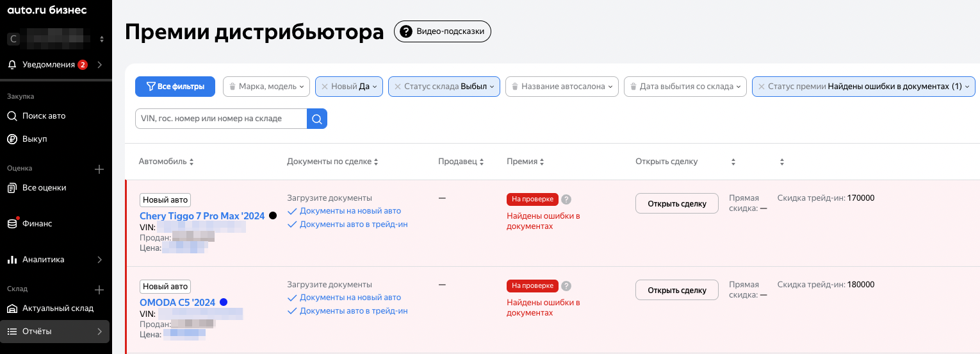This screenshot has width=980, height=354.
Task: Sort by Документы по сделке column arrows
Action: [x=376, y=162]
